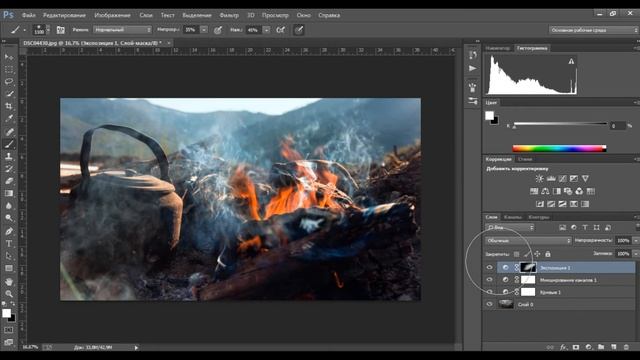The height and width of the screenshot is (360, 640).
Task: Select the Clone Stamp tool
Action: 9,156
